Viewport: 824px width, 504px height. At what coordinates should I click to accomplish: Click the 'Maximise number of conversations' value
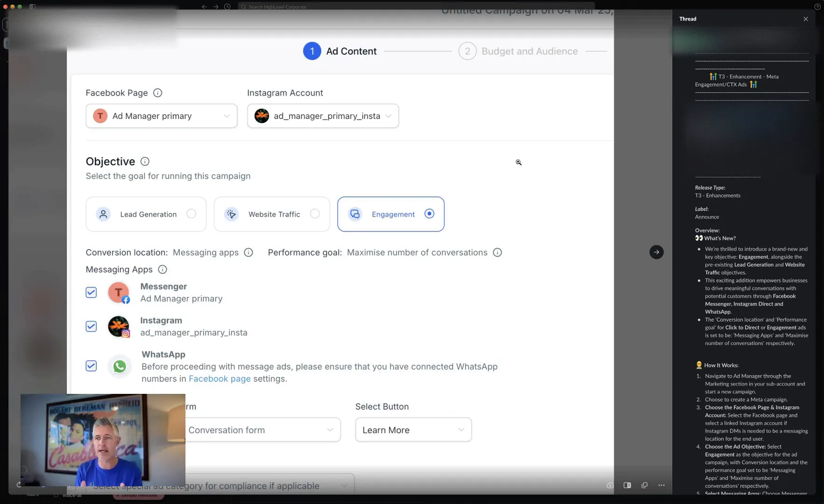[417, 252]
